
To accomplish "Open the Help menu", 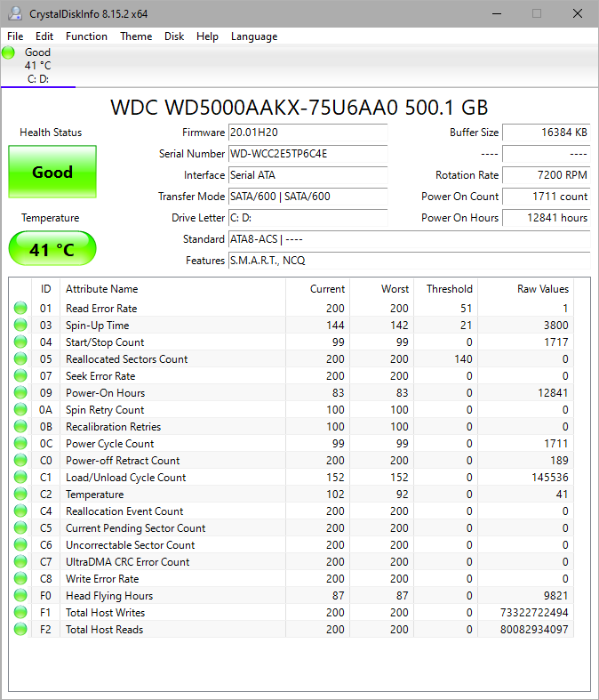I will coord(207,36).
